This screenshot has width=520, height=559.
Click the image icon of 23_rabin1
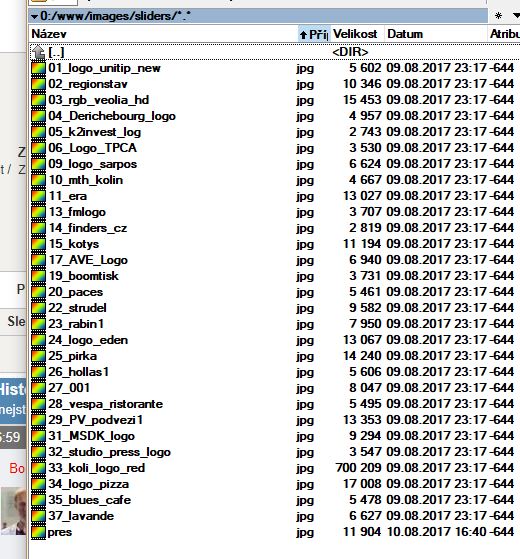(x=38, y=324)
